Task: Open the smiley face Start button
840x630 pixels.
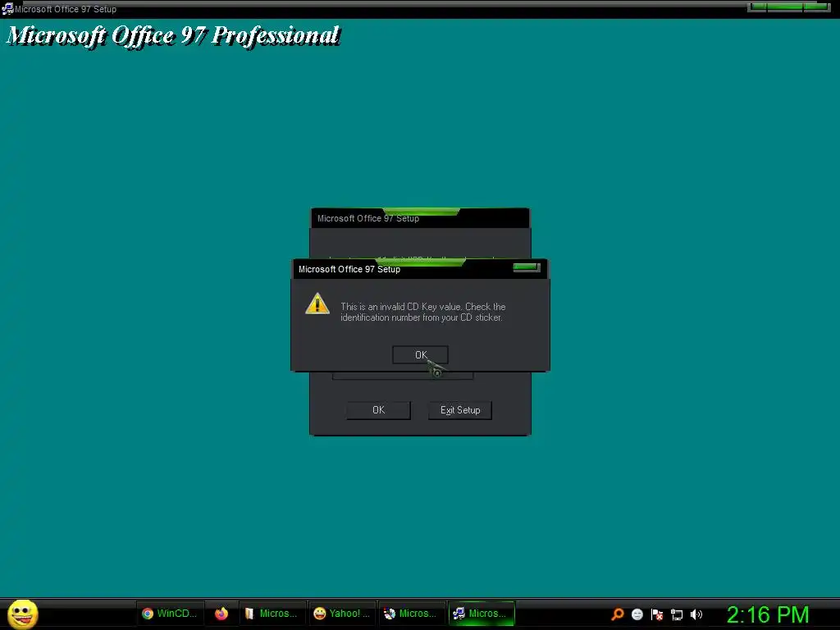Action: 22,614
